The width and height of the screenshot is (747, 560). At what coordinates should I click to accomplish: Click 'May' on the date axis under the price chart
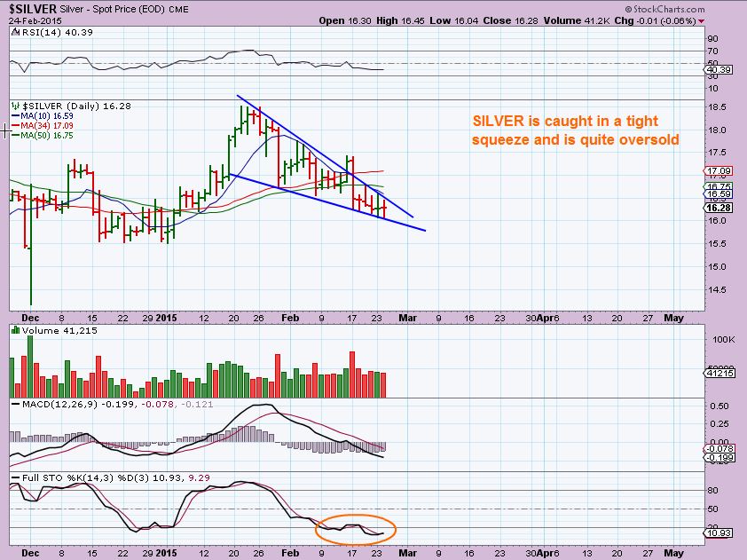(673, 318)
